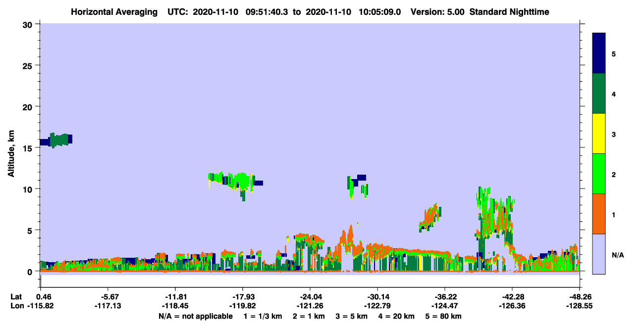The height and width of the screenshot is (330, 644).
Task: Click the legend text '1 = 1/3 km'
Action: [x=263, y=316]
